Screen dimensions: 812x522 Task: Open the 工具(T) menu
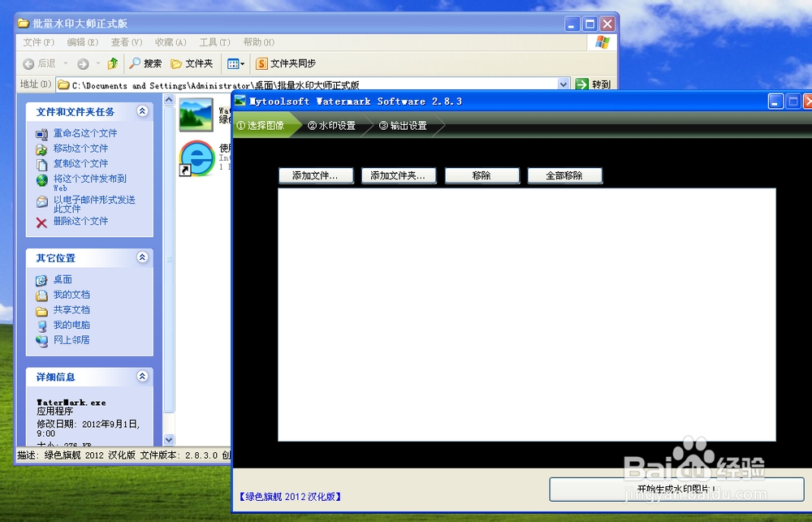coord(214,42)
